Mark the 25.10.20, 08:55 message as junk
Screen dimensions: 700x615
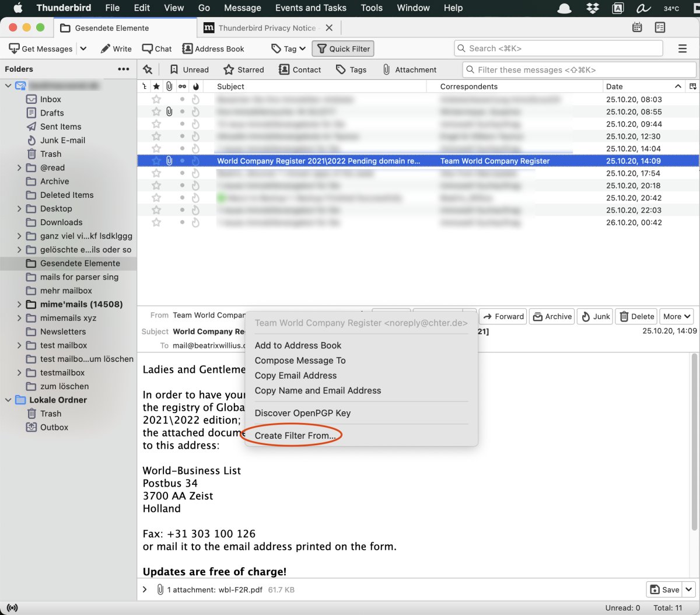point(195,111)
